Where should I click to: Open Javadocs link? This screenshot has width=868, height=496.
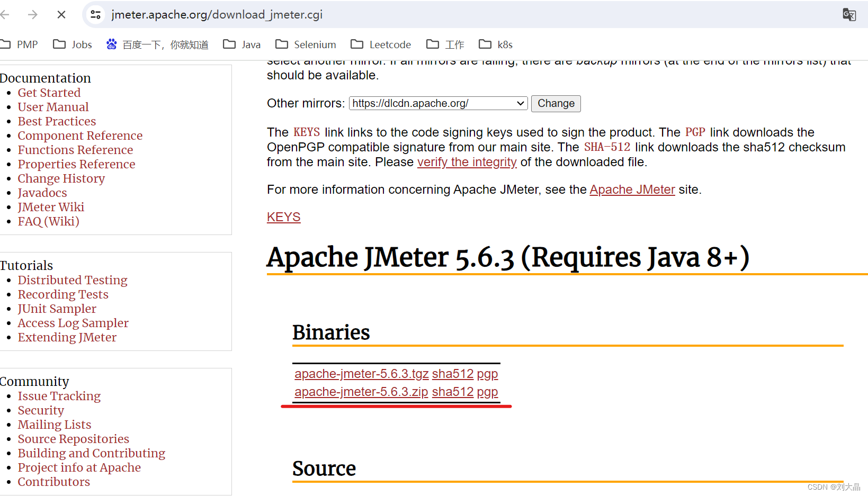tap(42, 193)
